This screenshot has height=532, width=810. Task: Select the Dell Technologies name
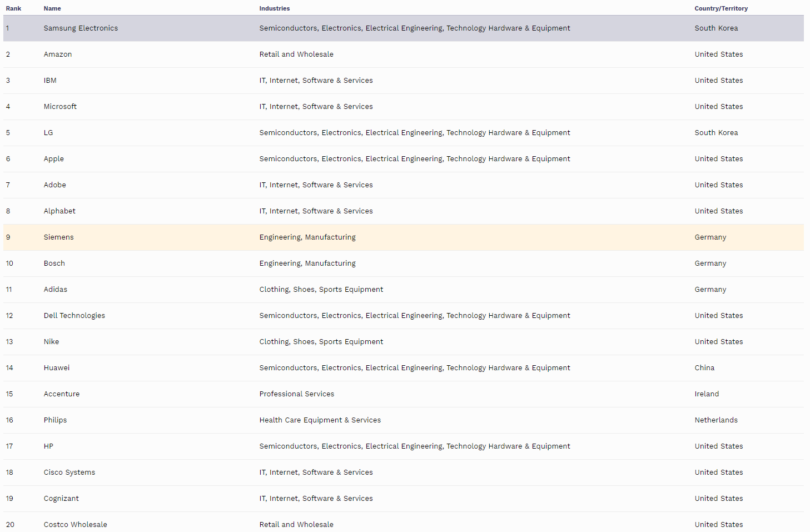(x=74, y=316)
